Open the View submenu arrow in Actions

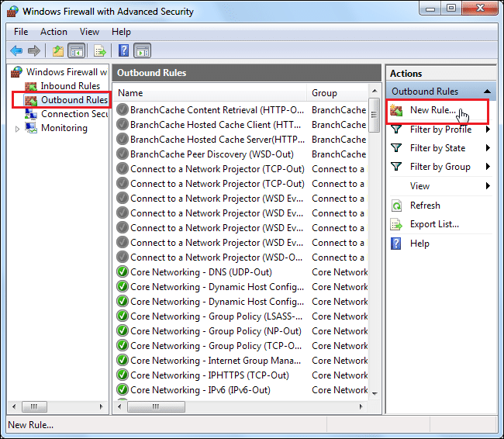coord(488,185)
